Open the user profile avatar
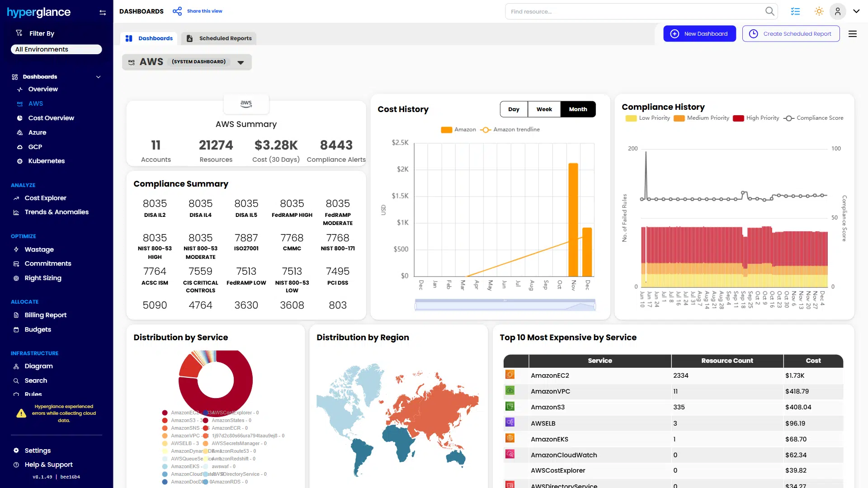This screenshot has height=488, width=868. (x=837, y=11)
